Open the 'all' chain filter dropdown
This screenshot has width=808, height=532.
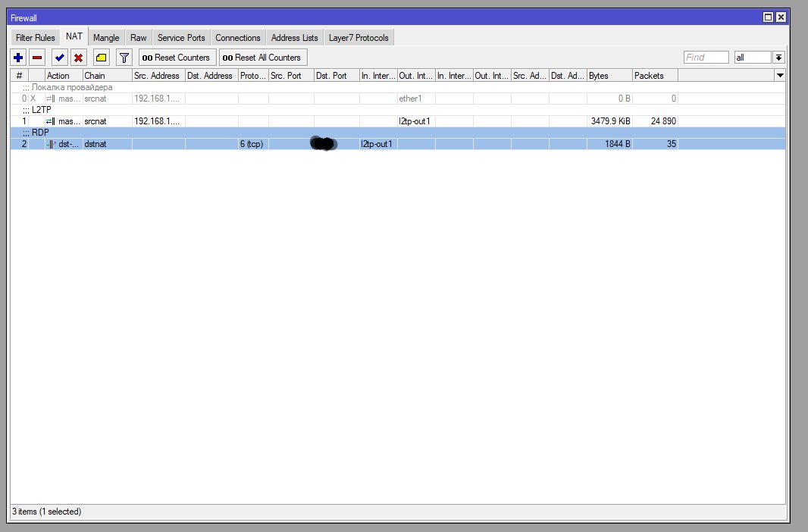[778, 57]
